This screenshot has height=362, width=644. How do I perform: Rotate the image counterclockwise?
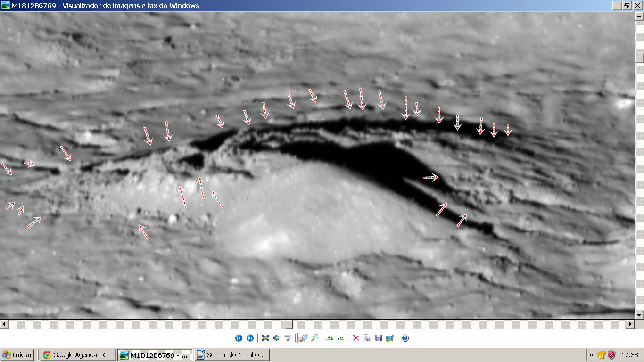point(341,338)
